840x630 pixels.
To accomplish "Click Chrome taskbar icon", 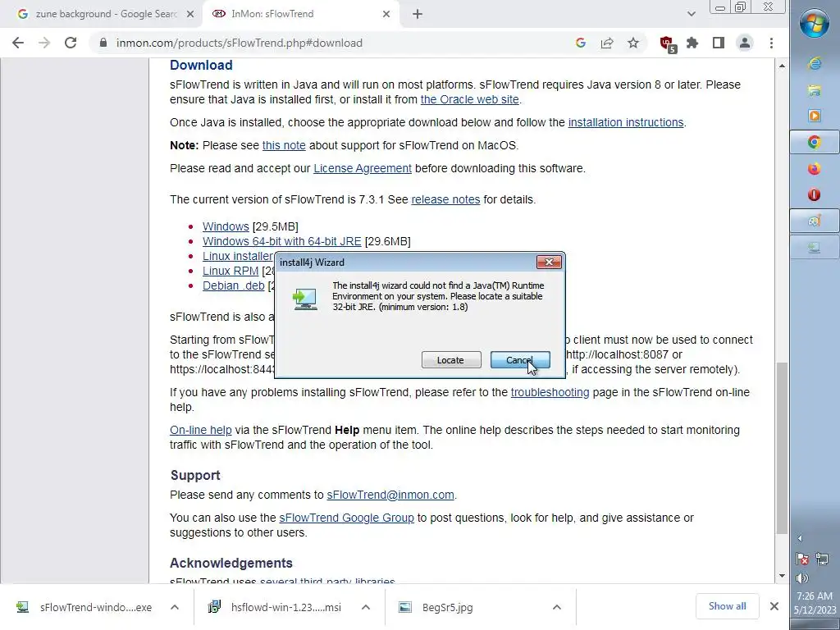I will coord(815,142).
